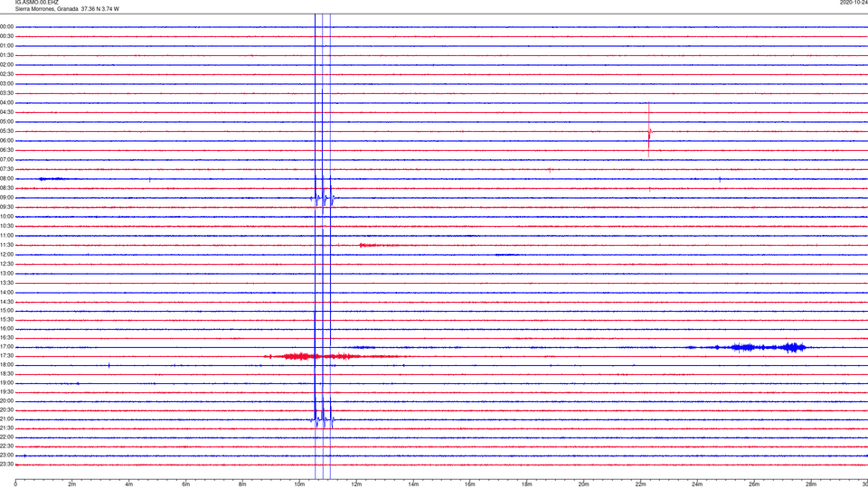868x488 pixels.
Task: Click the 04:30 trace label
Action: point(6,112)
